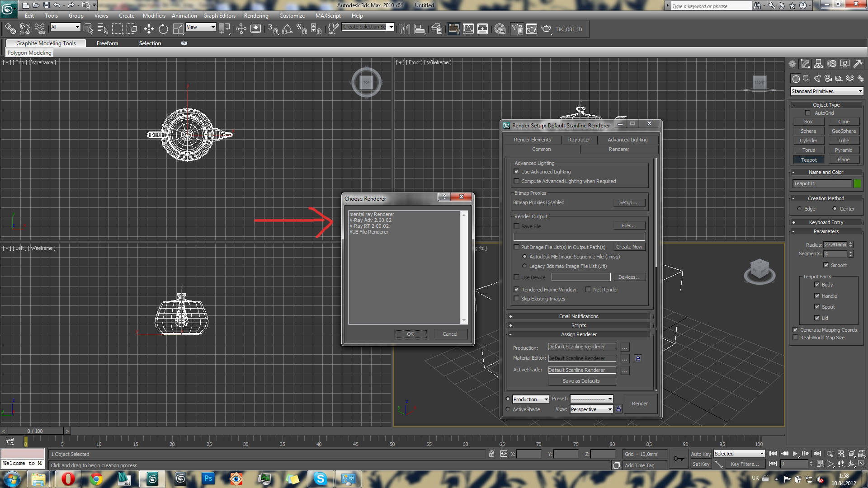Switch to the Render Elements tab

[x=532, y=140]
